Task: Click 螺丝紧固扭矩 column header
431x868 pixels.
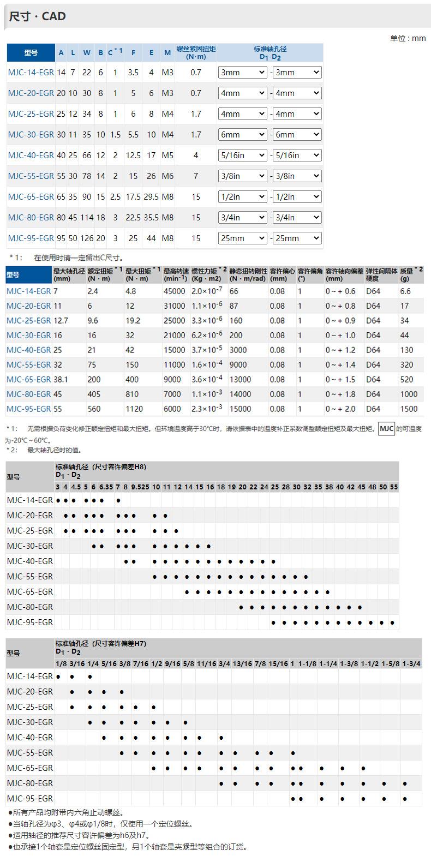Action: tap(196, 53)
